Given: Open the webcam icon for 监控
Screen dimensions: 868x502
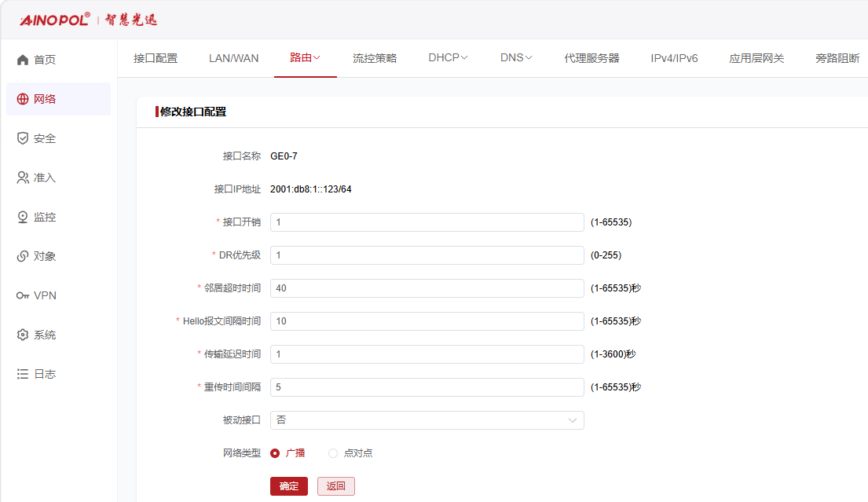Looking at the screenshot, I should [23, 217].
